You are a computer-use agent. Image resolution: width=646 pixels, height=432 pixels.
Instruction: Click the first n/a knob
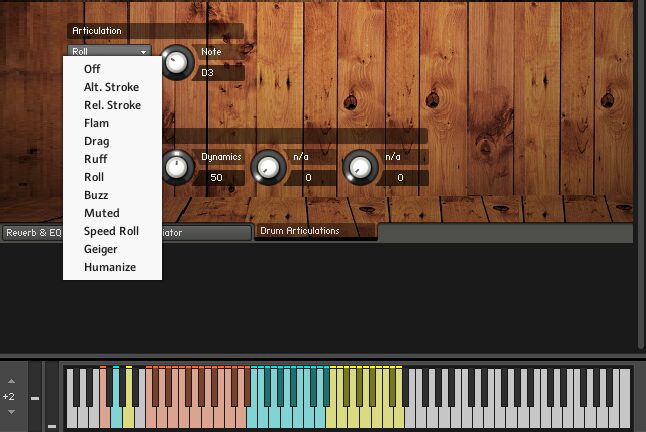point(268,167)
